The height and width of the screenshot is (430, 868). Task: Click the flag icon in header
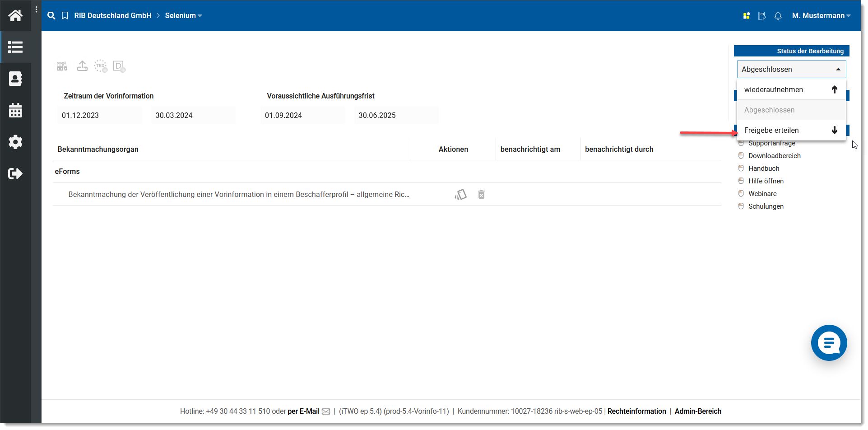coord(762,16)
